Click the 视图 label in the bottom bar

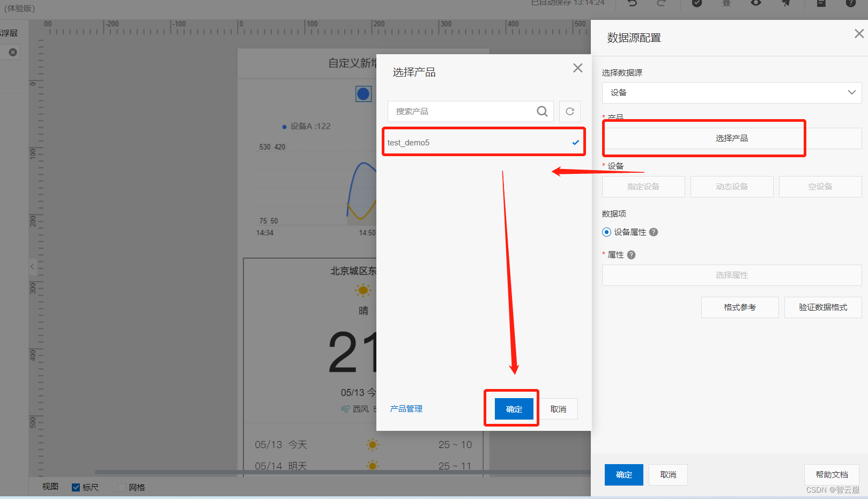50,487
